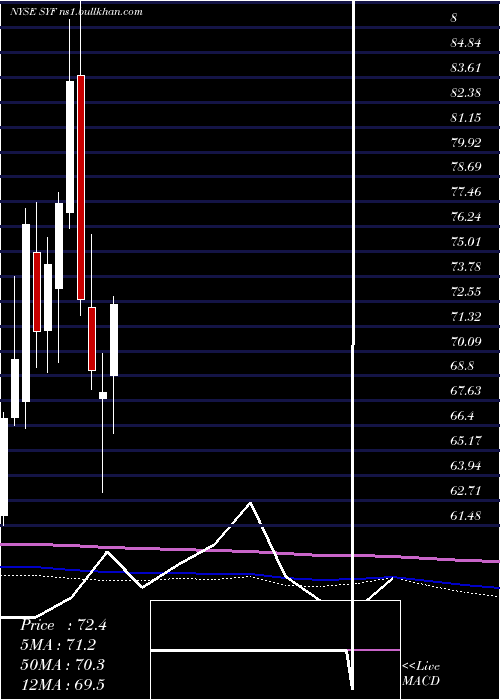Screen dimensions: 500x700
Task: Click the small white doji candle near 67.6
Action: (x=103, y=395)
